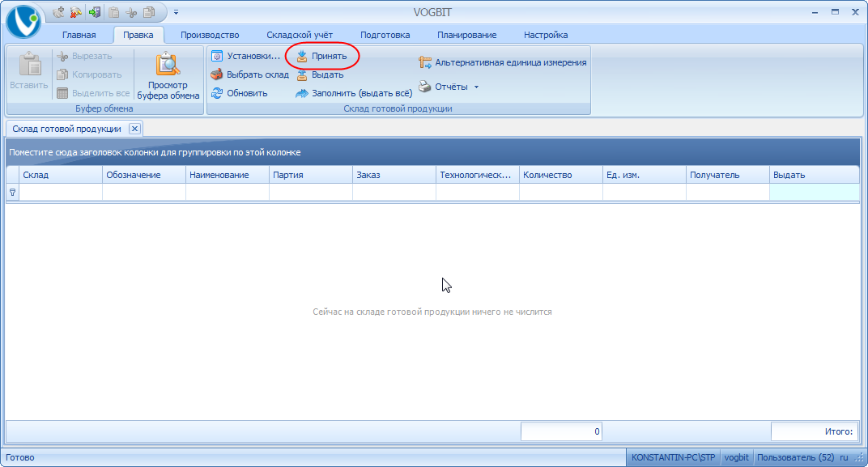
Task: Click the VOGBIT application logo button
Action: point(23,21)
